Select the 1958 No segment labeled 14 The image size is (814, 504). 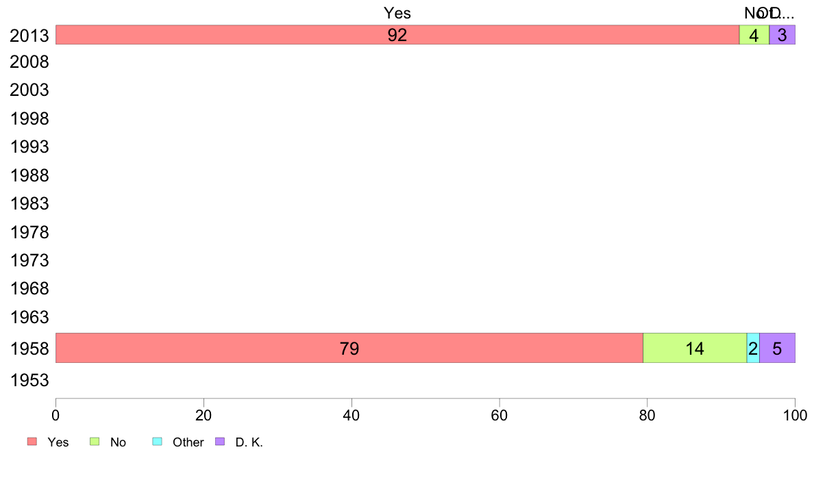(695, 348)
